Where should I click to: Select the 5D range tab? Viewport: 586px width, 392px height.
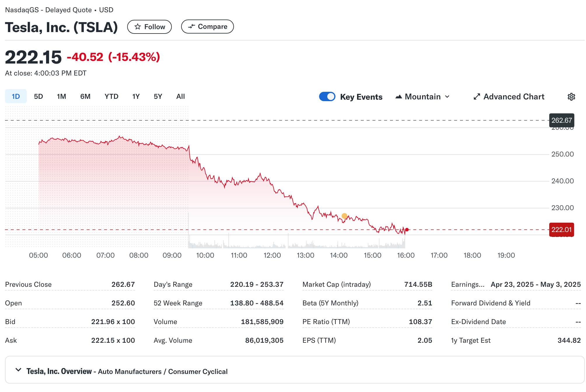point(39,96)
